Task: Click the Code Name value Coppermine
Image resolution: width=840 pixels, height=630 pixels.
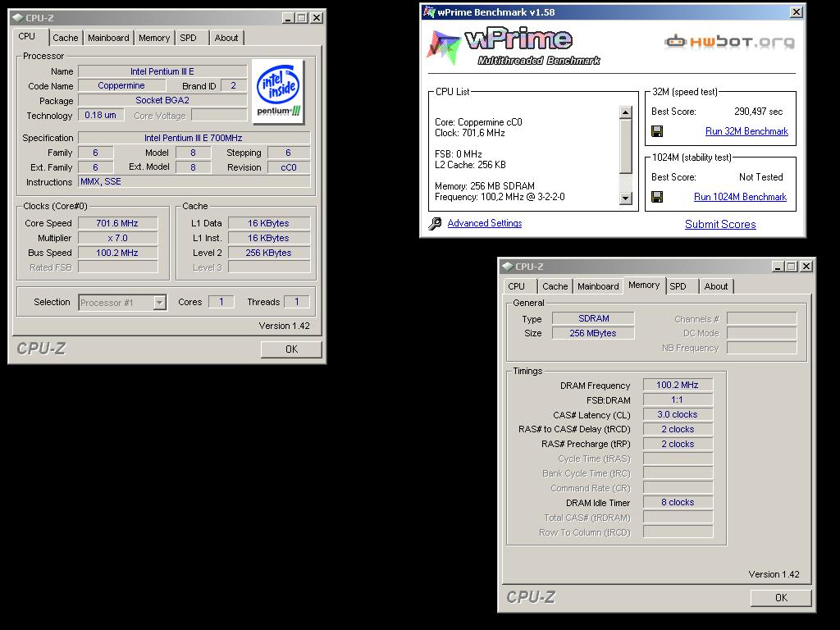Action: coord(121,85)
